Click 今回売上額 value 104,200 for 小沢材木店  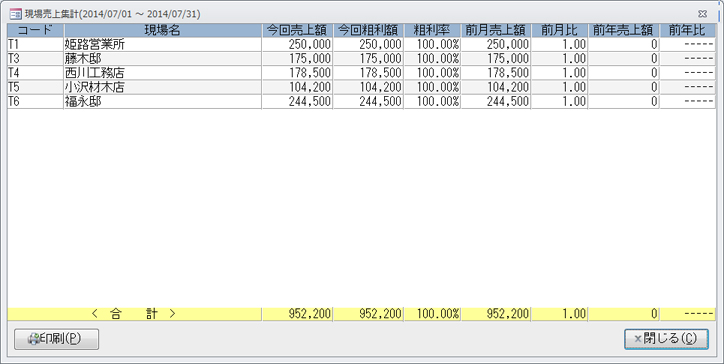coord(297,87)
